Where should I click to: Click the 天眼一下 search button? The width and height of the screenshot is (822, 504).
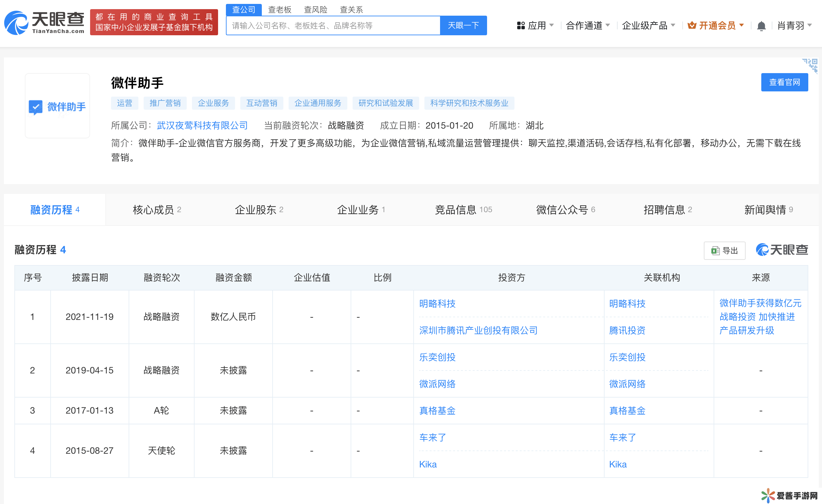point(463,26)
